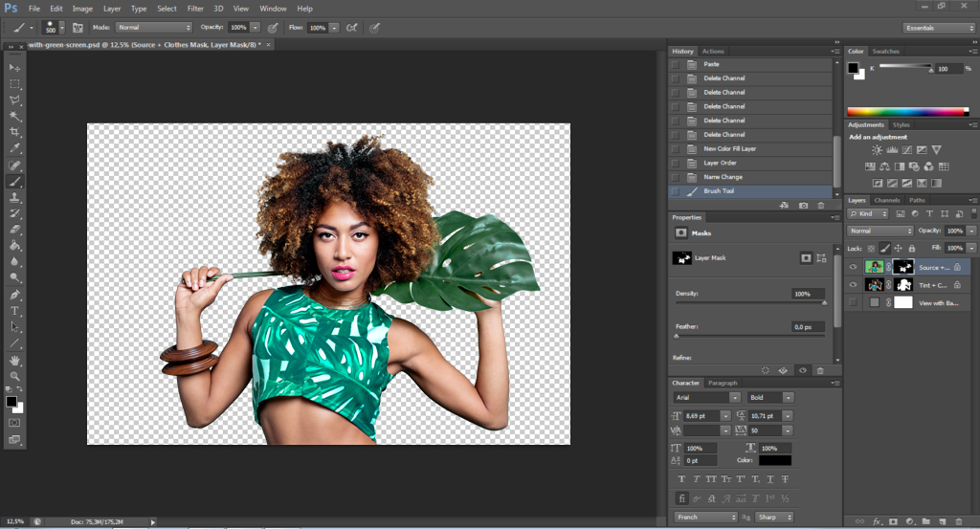The width and height of the screenshot is (980, 529).
Task: Select the Horizontal Type tool
Action: tap(14, 311)
